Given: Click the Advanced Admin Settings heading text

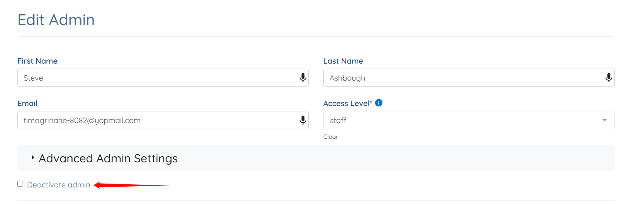Looking at the screenshot, I should pyautogui.click(x=108, y=158).
